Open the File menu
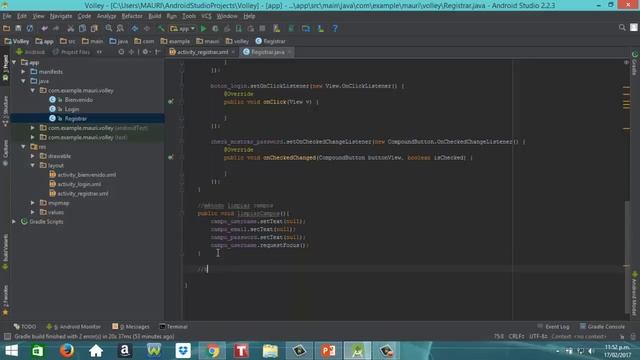The height and width of the screenshot is (360, 640). click(7, 16)
